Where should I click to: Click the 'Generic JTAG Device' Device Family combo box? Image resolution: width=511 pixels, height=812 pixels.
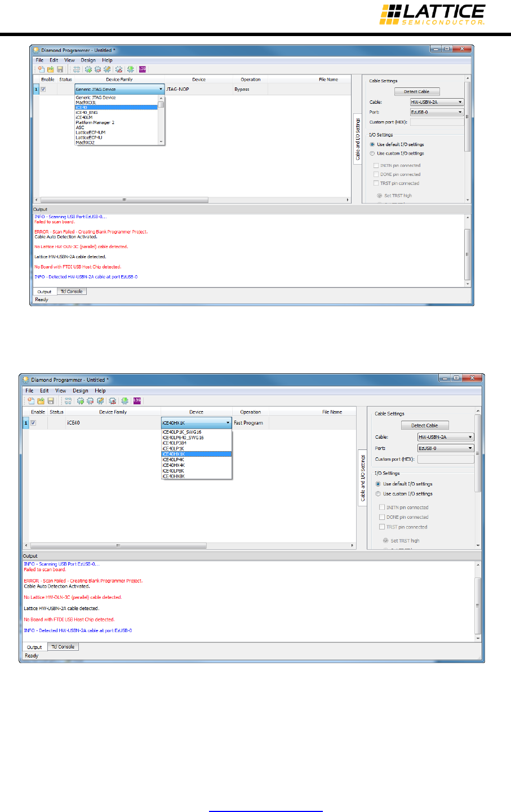coord(119,89)
